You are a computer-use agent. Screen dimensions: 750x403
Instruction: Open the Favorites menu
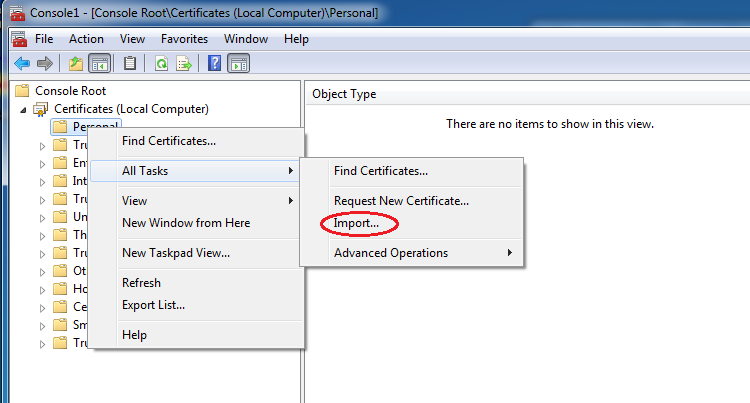click(x=184, y=39)
